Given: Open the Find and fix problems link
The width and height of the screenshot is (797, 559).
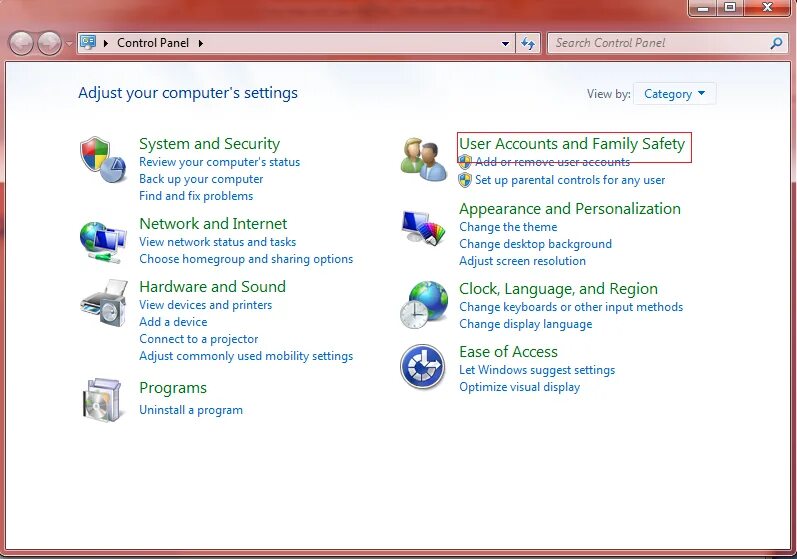Looking at the screenshot, I should (196, 196).
